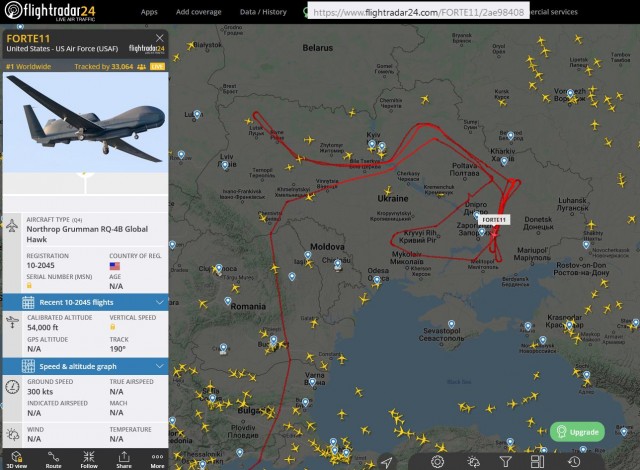Show the flight Route
This screenshot has height=470, width=640.
(x=53, y=460)
